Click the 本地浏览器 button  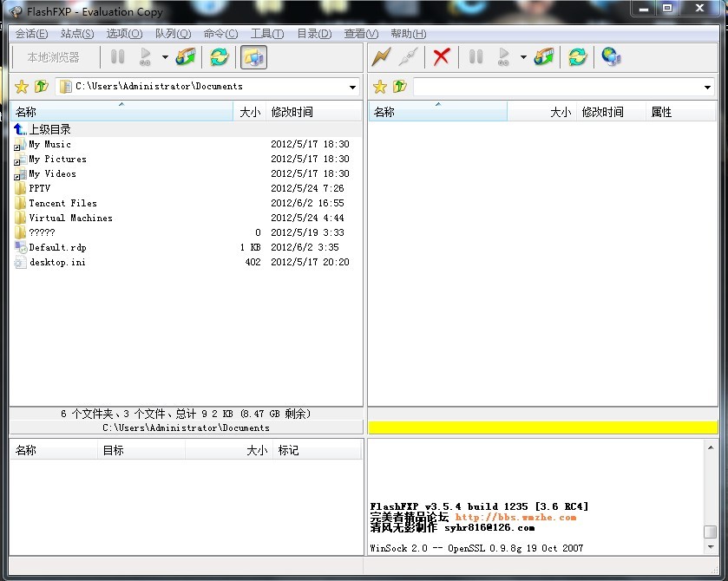pos(53,57)
